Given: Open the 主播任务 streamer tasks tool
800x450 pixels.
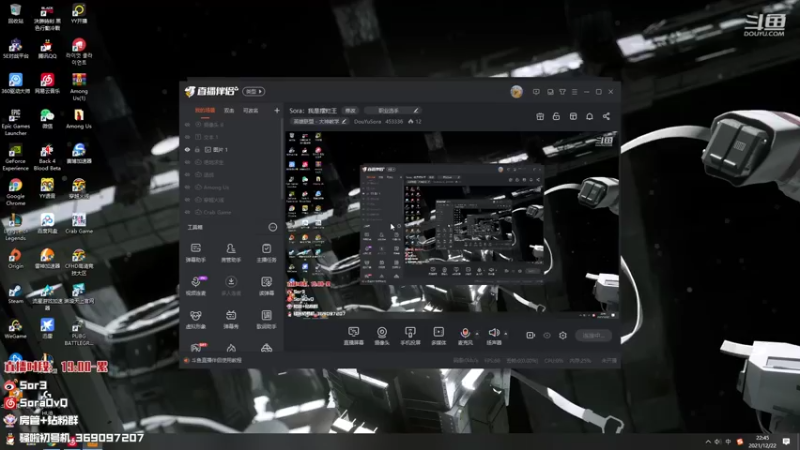Looking at the screenshot, I should [x=266, y=252].
